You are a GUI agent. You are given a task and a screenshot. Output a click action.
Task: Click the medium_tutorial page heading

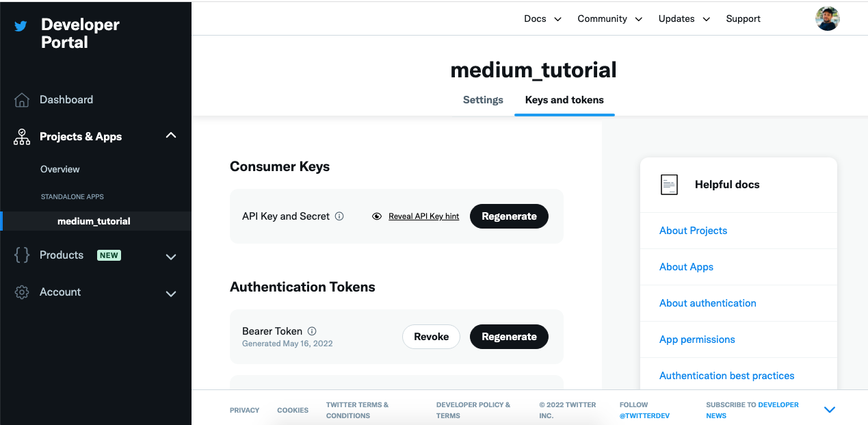pos(534,70)
